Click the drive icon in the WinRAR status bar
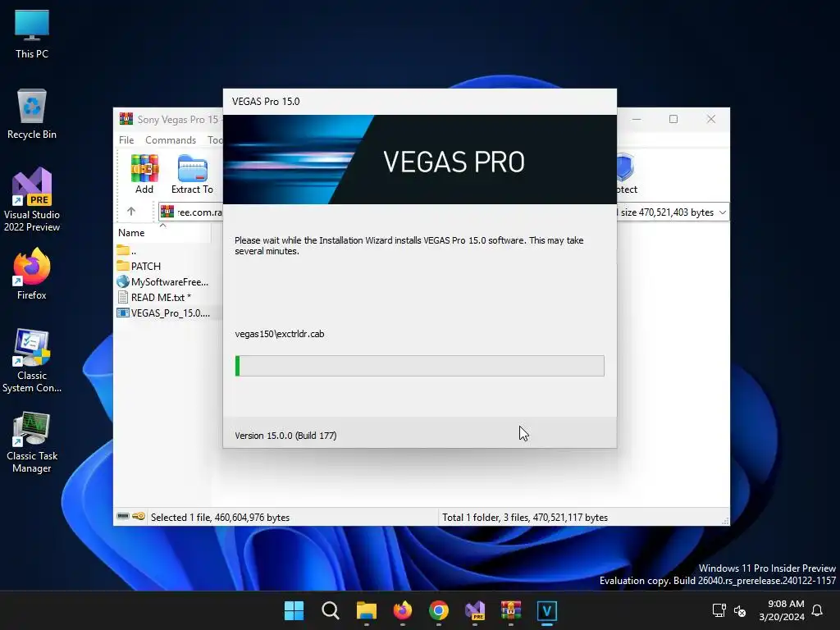This screenshot has width=840, height=630. tap(123, 517)
